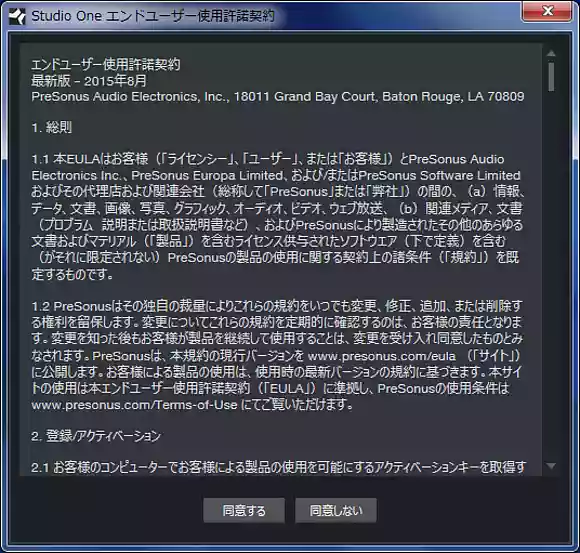Click the 同意する agree button

point(244,510)
